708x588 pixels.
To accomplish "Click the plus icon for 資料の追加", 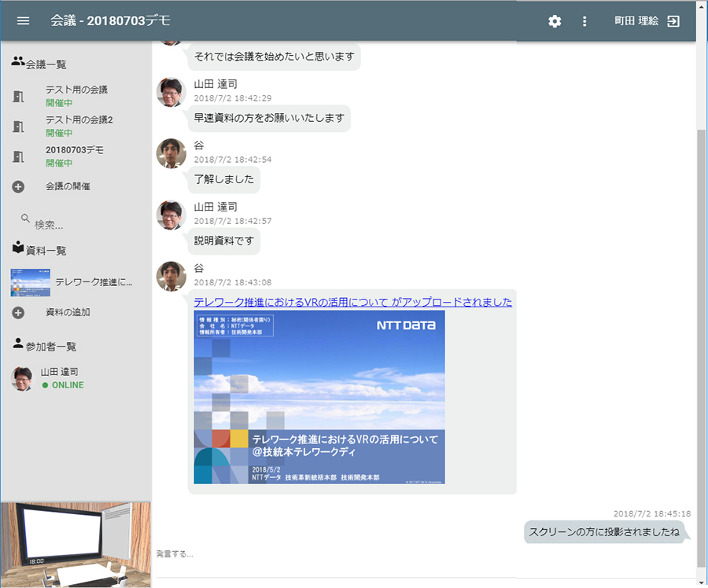I will coord(19,313).
